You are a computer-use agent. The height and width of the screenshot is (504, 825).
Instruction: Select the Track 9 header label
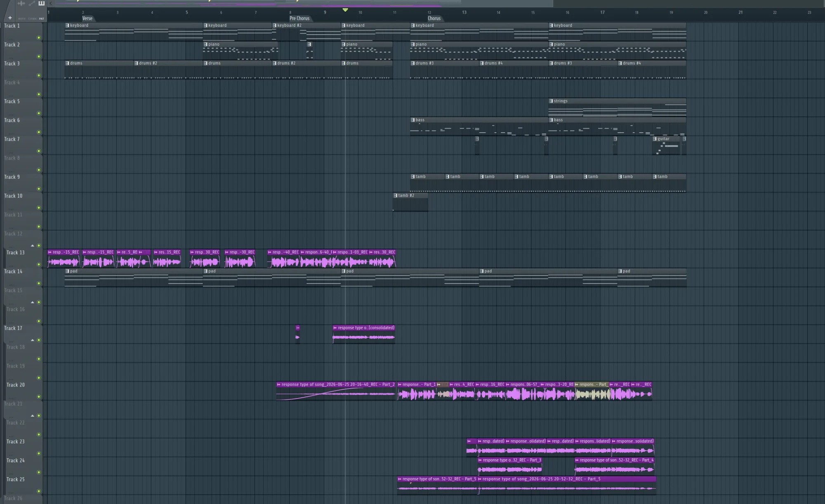coord(12,177)
